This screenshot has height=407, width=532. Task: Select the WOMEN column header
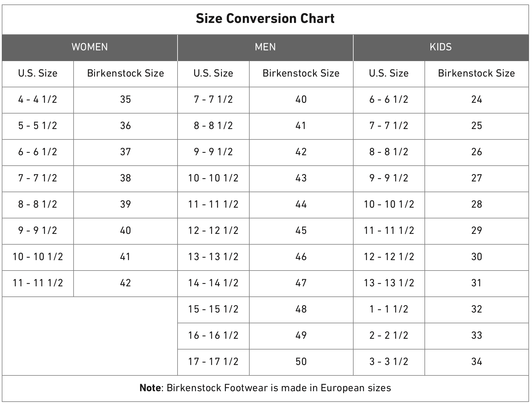coord(90,48)
